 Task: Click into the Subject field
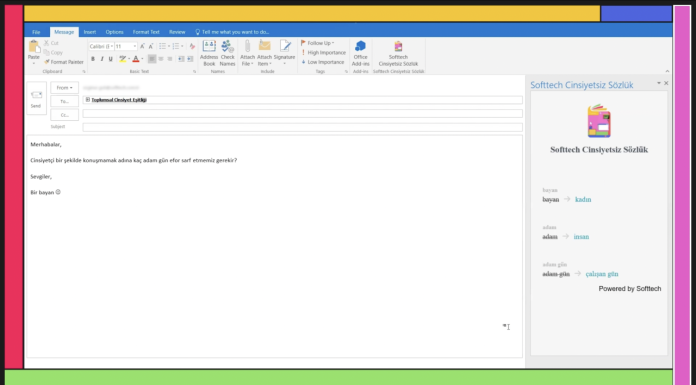(302, 127)
